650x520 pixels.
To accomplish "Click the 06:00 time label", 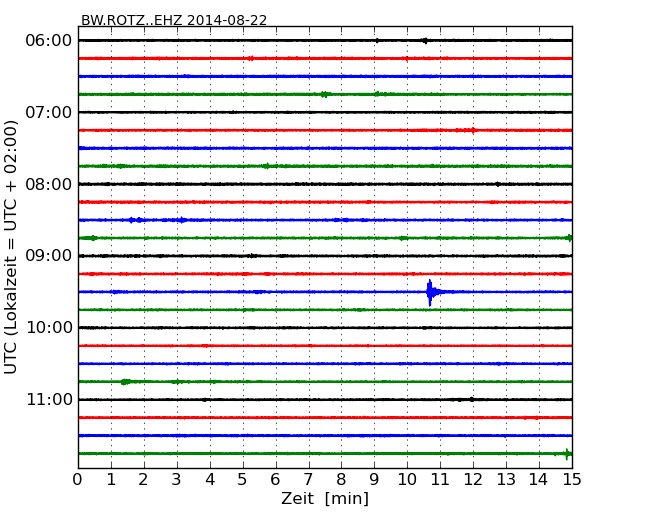I will (x=49, y=41).
